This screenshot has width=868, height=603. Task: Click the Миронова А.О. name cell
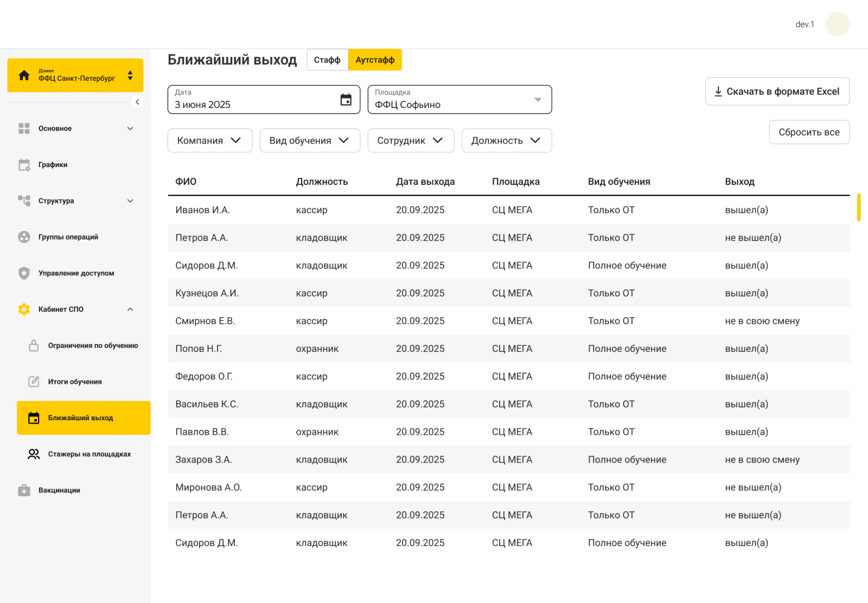click(208, 487)
